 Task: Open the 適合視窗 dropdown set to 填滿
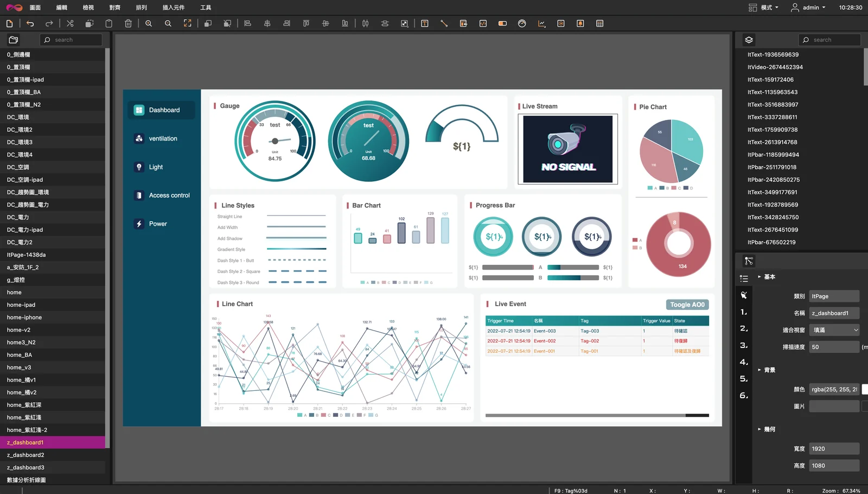(834, 330)
